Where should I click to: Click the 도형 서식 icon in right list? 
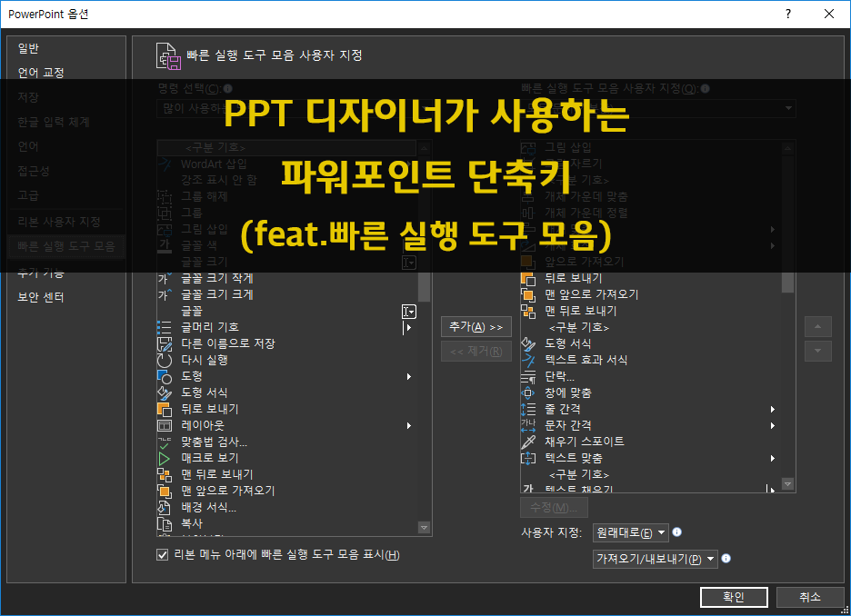click(x=528, y=343)
